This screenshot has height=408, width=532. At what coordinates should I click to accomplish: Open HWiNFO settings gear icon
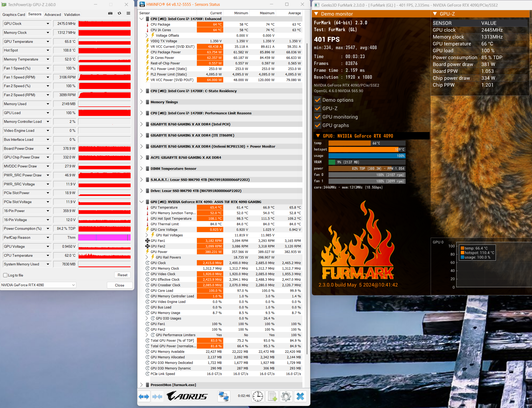click(x=286, y=396)
